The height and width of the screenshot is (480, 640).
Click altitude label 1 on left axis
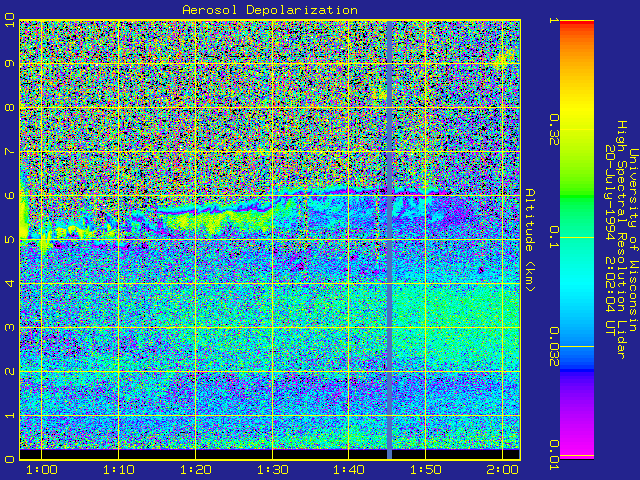(x=9, y=415)
